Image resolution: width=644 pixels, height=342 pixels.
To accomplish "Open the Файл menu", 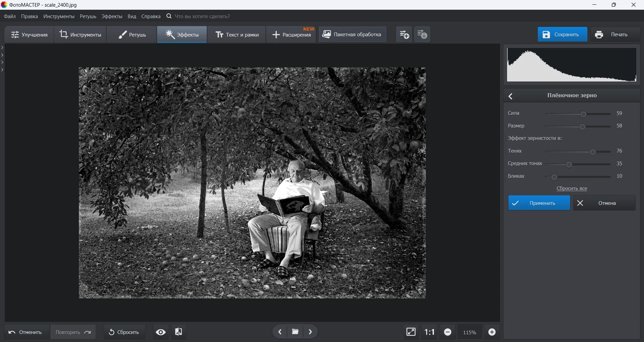I will [x=10, y=16].
